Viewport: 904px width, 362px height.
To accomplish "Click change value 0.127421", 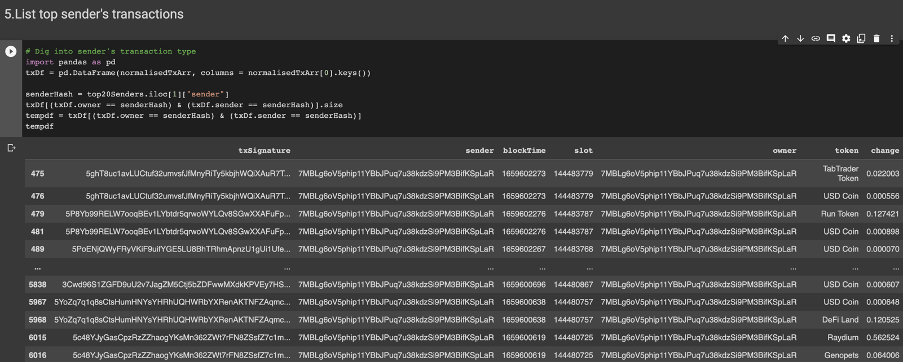I will (883, 214).
